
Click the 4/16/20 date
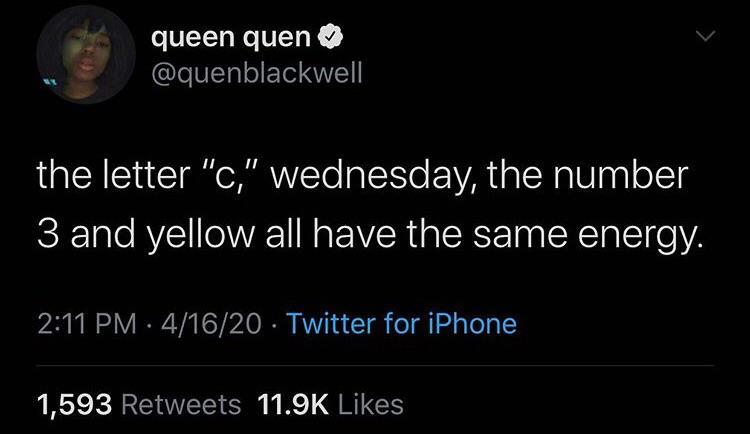204,324
